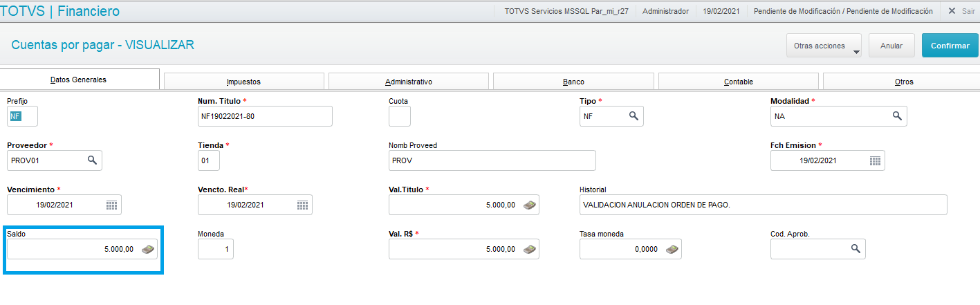980x305 pixels.
Task: Click the Tienda field showing 01
Action: click(209, 160)
